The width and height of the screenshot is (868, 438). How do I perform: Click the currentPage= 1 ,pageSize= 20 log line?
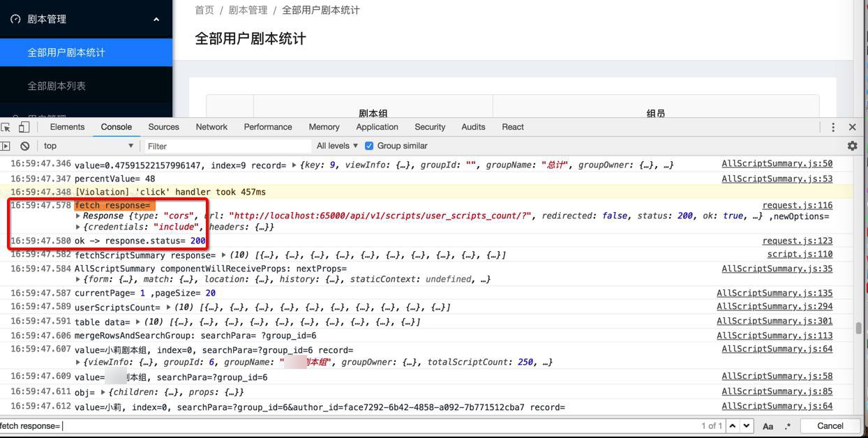pyautogui.click(x=145, y=294)
